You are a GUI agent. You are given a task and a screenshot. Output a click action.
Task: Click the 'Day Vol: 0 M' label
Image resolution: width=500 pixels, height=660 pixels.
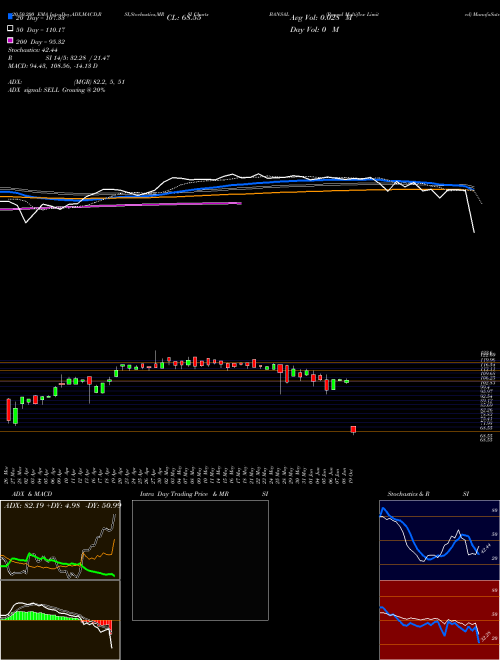coord(314,30)
